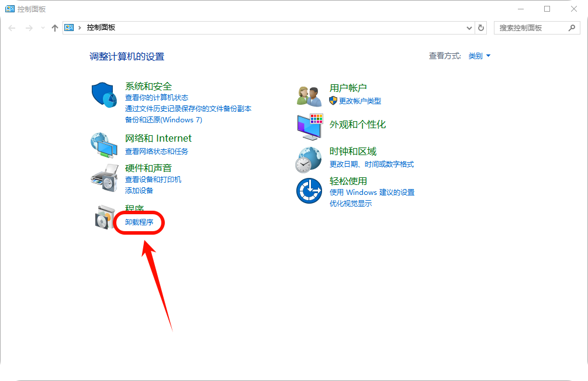This screenshot has height=381, width=588.
Task: Open 查看设备和打印机 link
Action: click(x=153, y=180)
